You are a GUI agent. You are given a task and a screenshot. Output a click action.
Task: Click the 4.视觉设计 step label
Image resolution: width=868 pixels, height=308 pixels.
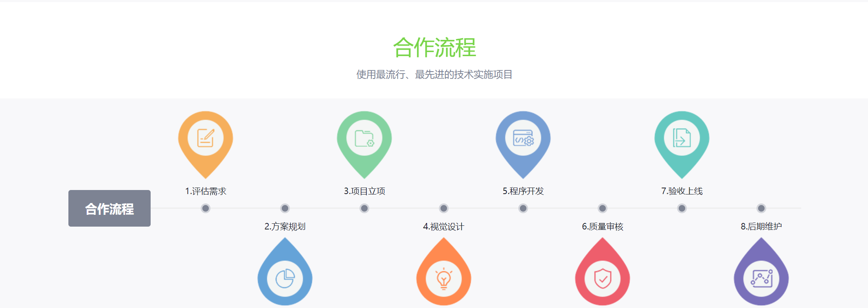pyautogui.click(x=444, y=227)
